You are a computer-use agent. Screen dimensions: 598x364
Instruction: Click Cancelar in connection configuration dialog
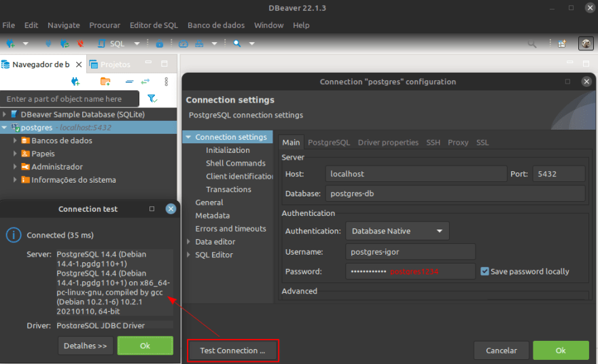coord(501,350)
